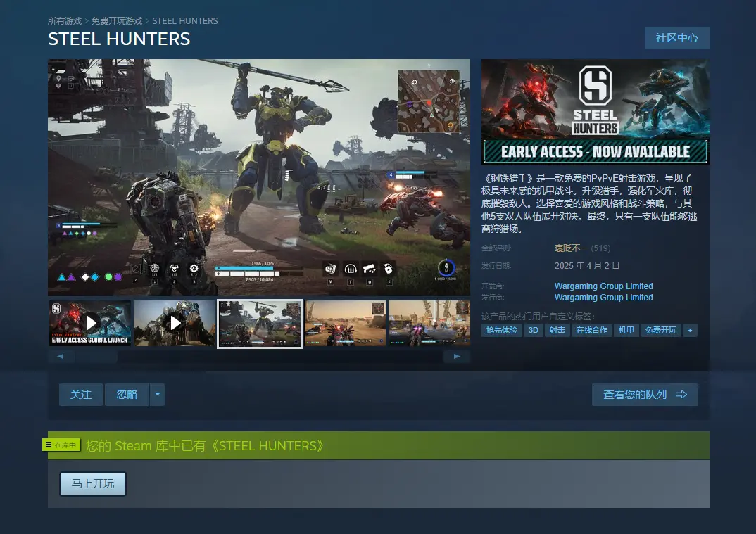Open developer Wargaming Group Limited link
The image size is (756, 534).
[604, 286]
